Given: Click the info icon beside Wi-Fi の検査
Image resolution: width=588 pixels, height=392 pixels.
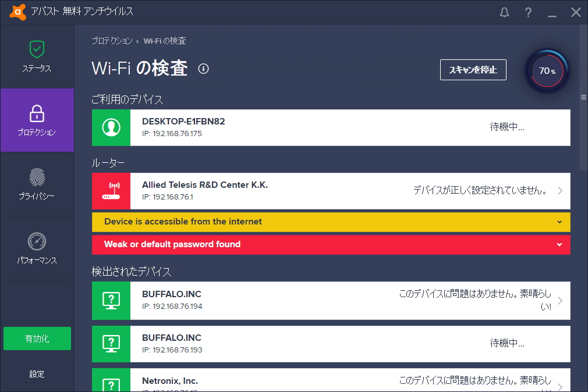Looking at the screenshot, I should click(x=203, y=69).
